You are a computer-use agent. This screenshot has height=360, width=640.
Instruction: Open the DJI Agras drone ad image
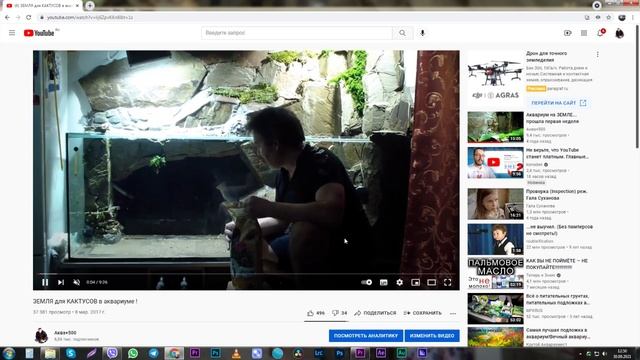(496, 79)
